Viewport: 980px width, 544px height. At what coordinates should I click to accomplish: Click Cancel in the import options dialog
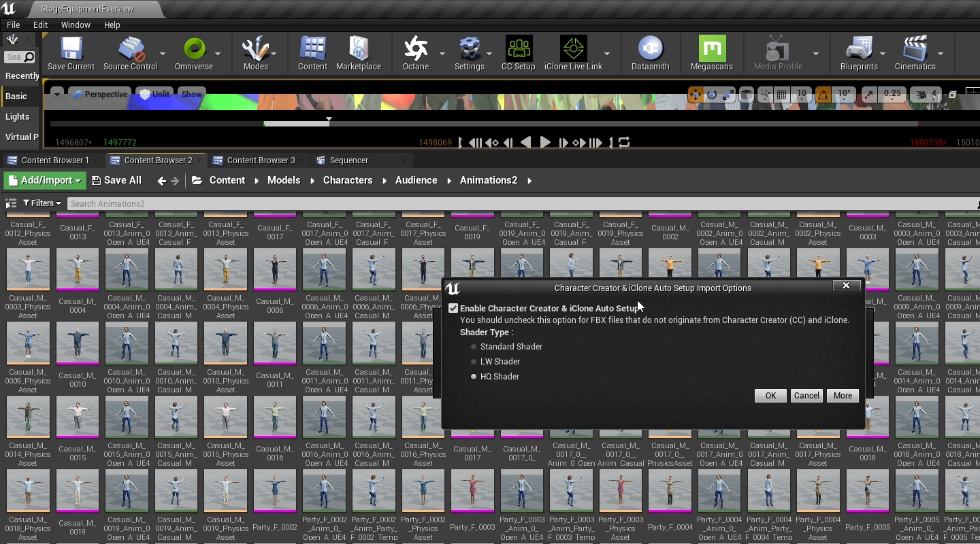click(806, 396)
